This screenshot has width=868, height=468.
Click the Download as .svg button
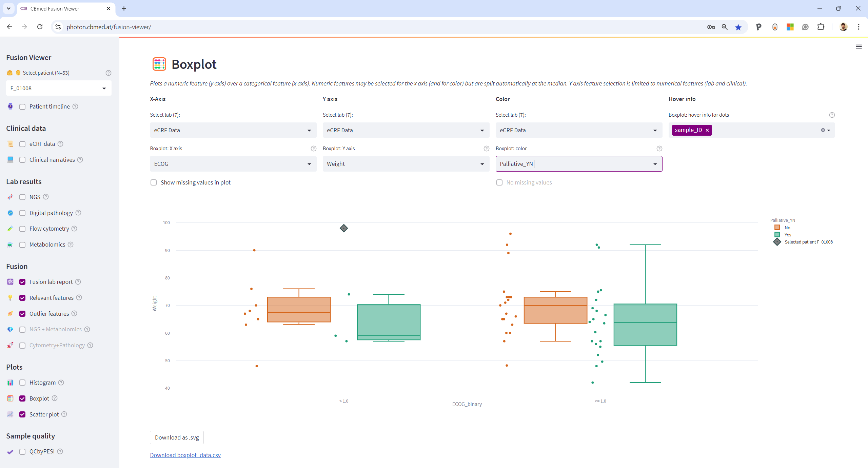coord(177,437)
